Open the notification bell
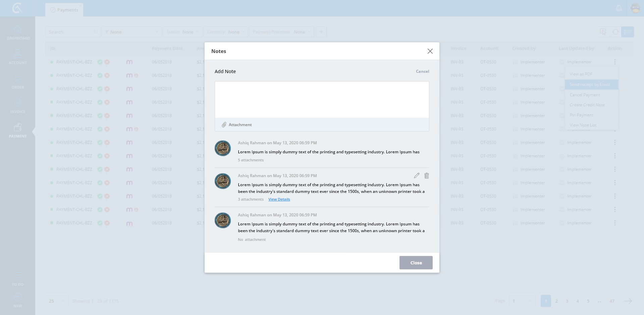The width and height of the screenshot is (644, 315). click(x=619, y=8)
